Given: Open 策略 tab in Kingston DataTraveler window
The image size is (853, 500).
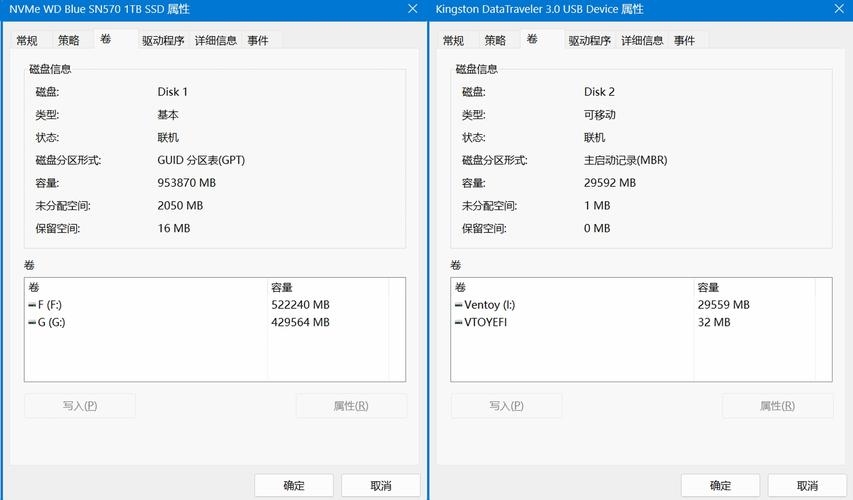Looking at the screenshot, I should click(495, 40).
